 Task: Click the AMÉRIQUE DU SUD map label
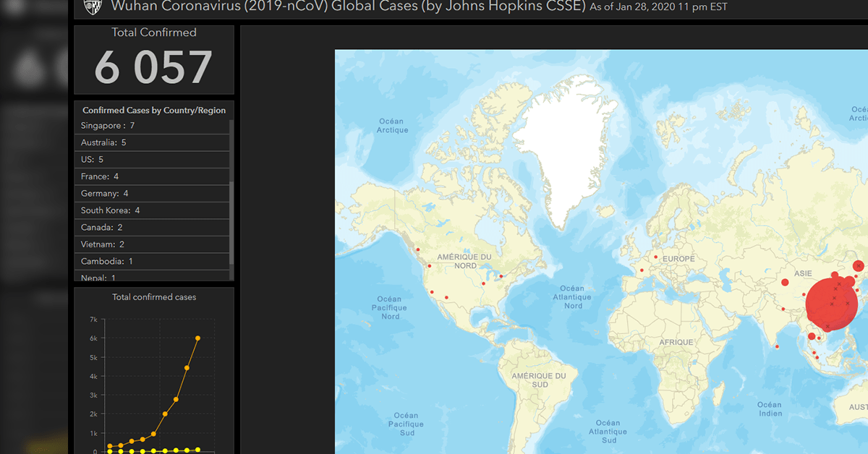tap(540, 380)
